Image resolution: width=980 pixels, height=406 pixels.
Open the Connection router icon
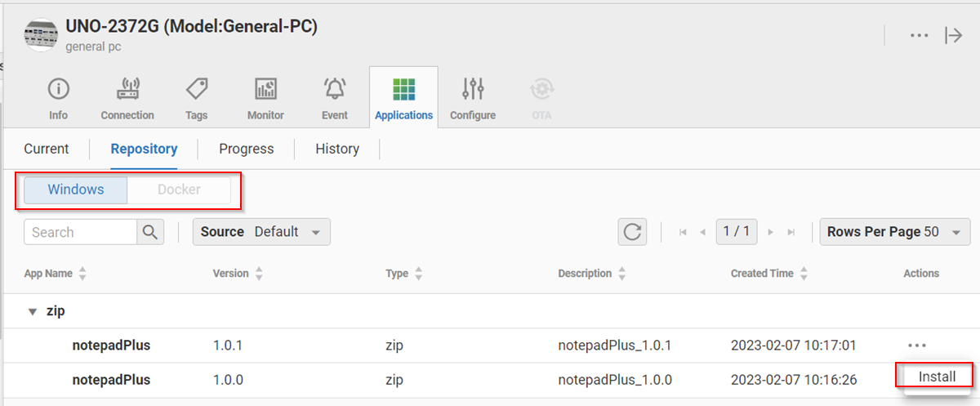coord(127,89)
